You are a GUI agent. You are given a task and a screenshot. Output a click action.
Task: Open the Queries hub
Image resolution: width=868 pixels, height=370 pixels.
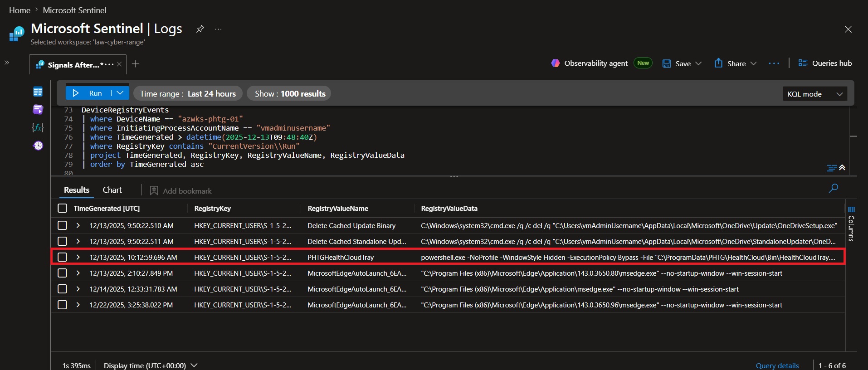pos(825,63)
